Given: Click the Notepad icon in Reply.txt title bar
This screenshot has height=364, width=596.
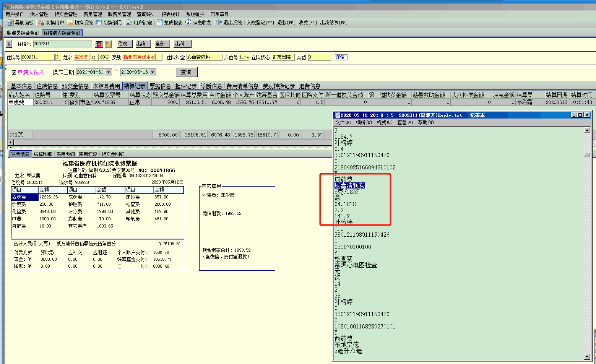Looking at the screenshot, I should pos(337,115).
